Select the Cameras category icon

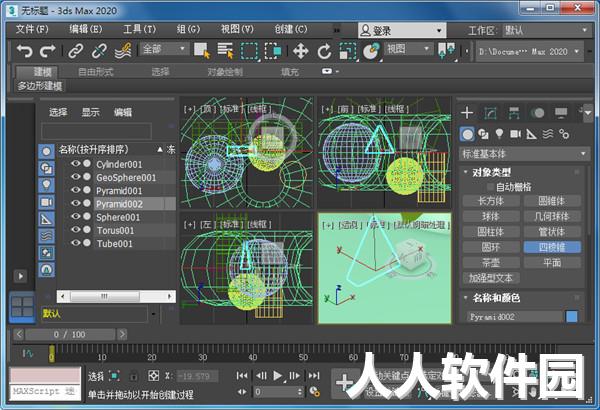[515, 134]
